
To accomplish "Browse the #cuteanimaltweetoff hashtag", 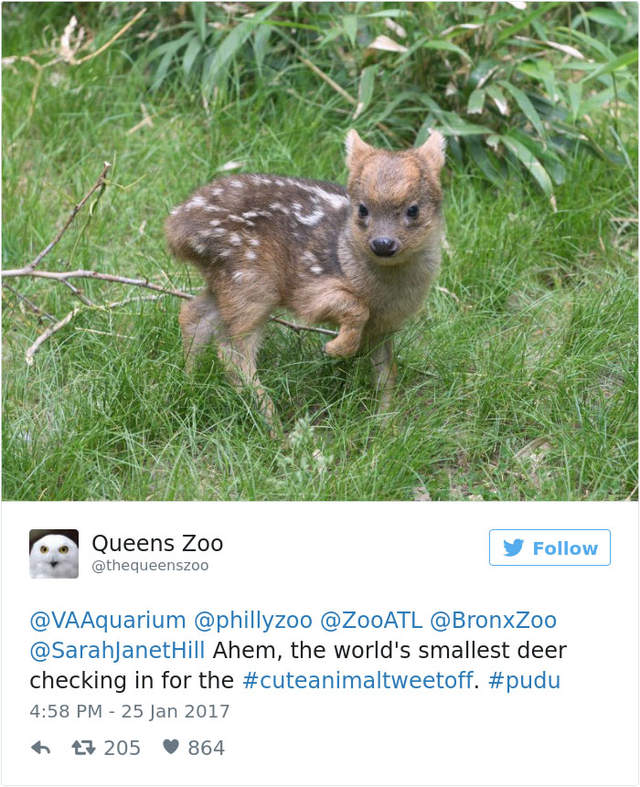I will [x=358, y=681].
